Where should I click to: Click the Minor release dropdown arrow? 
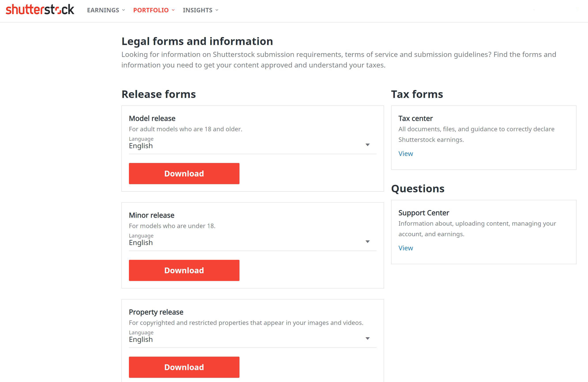tap(368, 242)
